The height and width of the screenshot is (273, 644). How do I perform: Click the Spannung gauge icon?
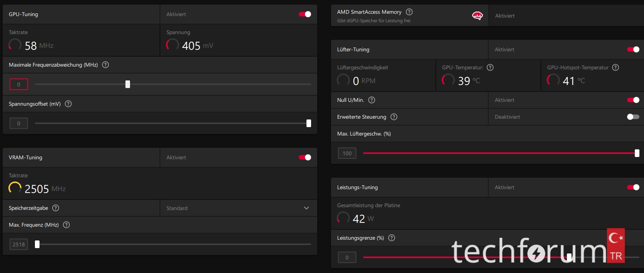(x=172, y=45)
